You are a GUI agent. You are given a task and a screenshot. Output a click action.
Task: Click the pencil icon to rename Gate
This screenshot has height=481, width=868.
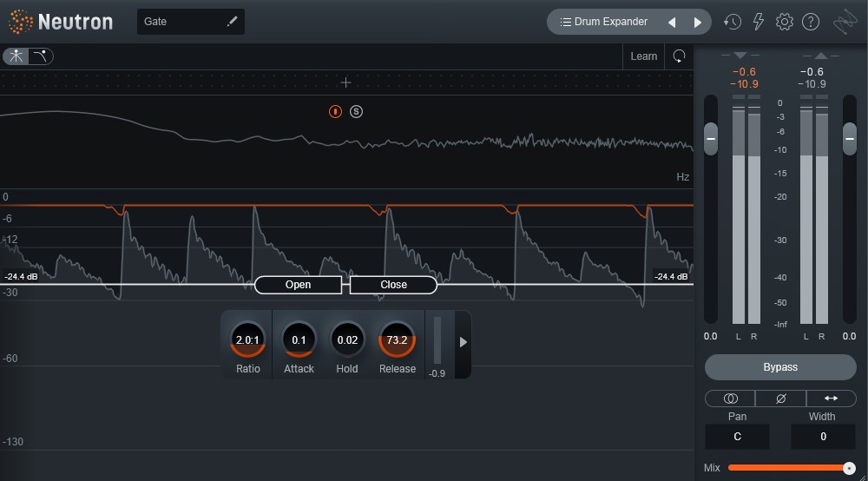[232, 21]
